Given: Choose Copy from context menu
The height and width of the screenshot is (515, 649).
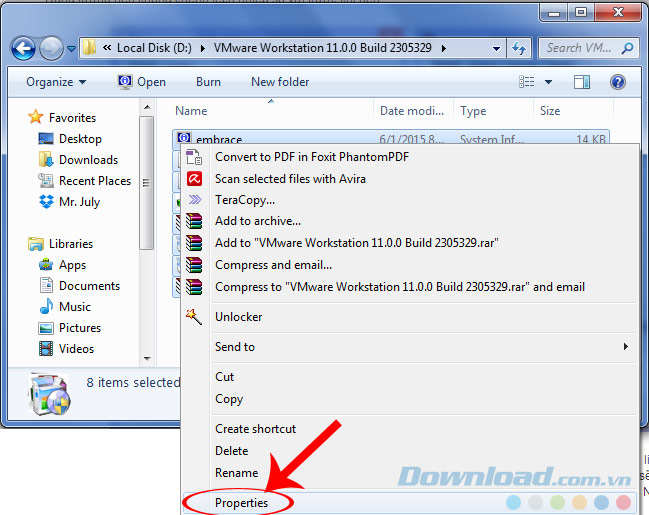Looking at the screenshot, I should [410, 399].
